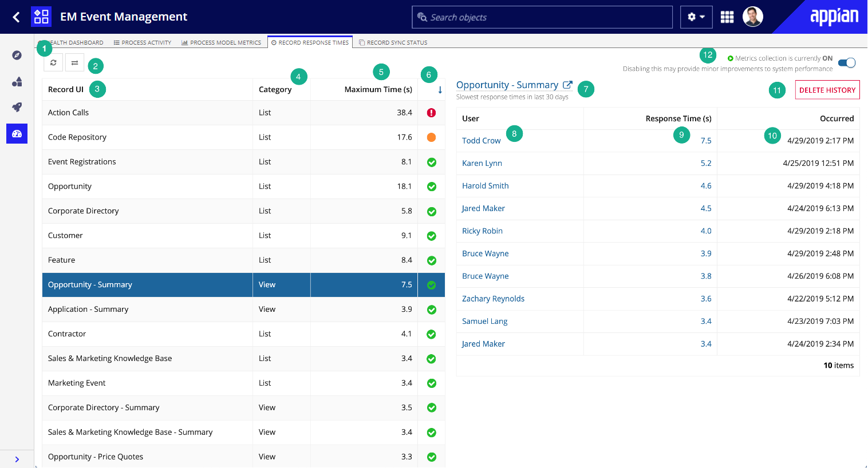The image size is (868, 468).
Task: Select Record Response Times tab
Action: [310, 42]
